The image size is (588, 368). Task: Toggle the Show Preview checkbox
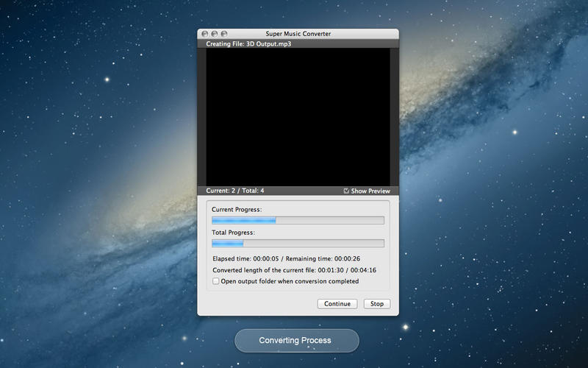[x=346, y=191]
